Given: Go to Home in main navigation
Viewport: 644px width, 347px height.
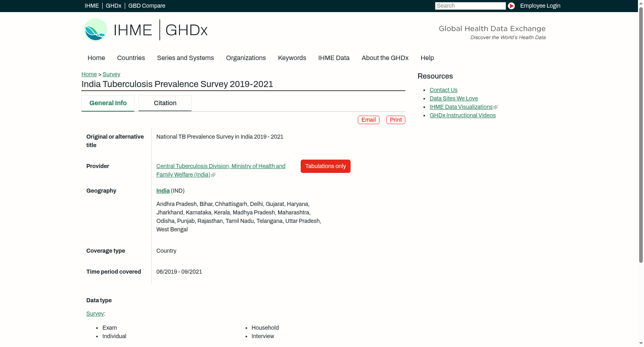Looking at the screenshot, I should (x=96, y=58).
